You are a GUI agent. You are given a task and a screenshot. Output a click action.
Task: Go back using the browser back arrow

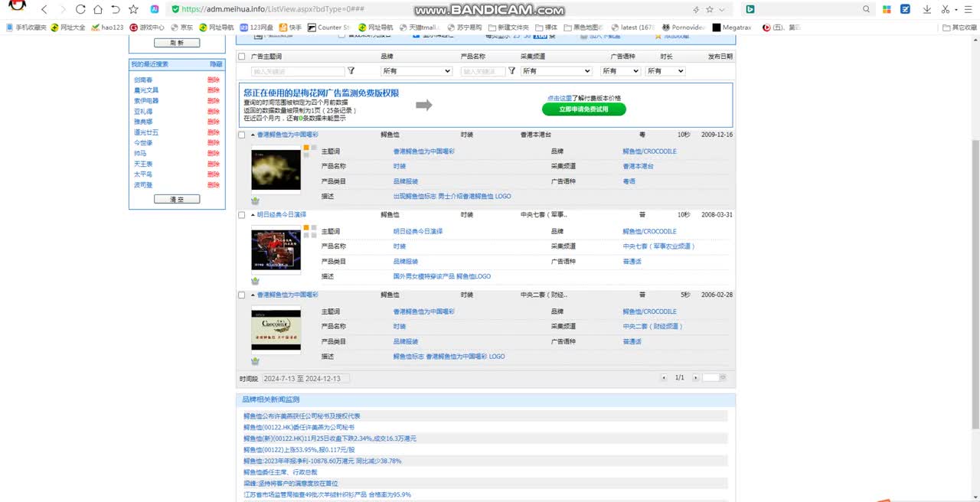tap(44, 9)
